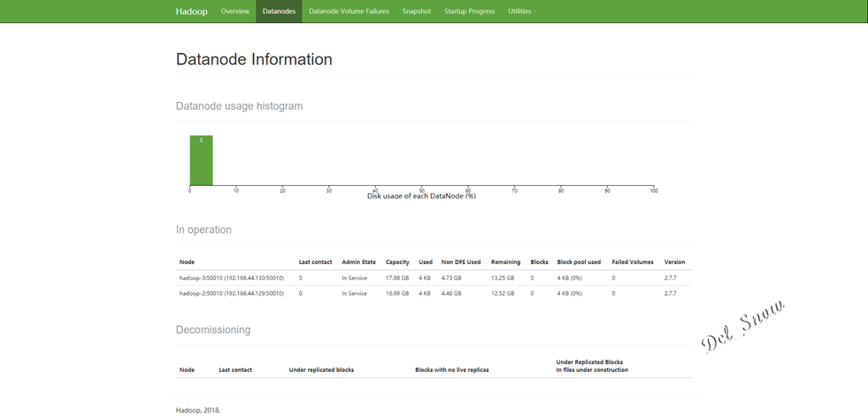Click the Decomissioning section heading
Screen dimensions: 868x419
pos(213,330)
